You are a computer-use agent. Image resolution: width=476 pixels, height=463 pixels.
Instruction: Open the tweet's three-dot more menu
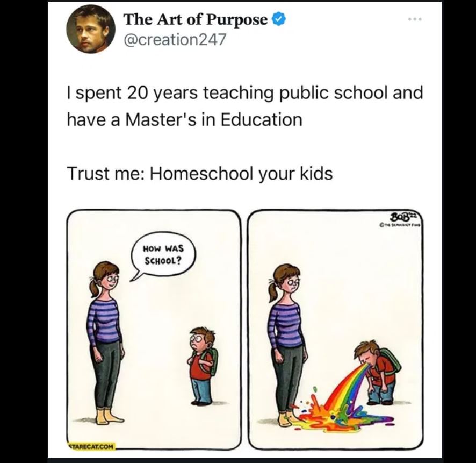[415, 19]
